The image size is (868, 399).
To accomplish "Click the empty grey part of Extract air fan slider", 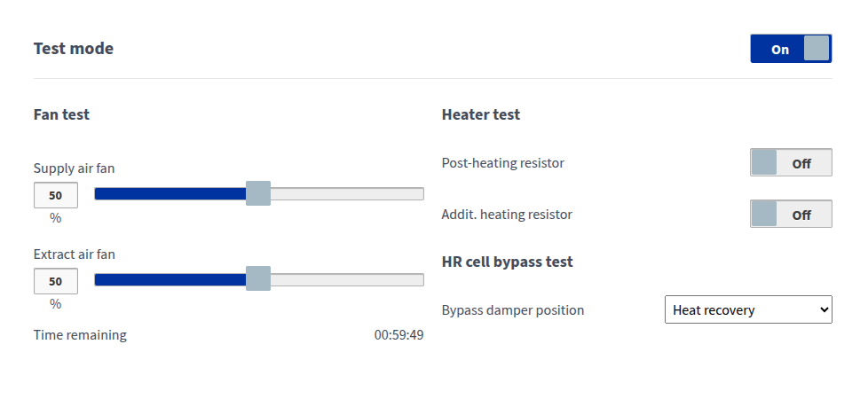I will 346,279.
